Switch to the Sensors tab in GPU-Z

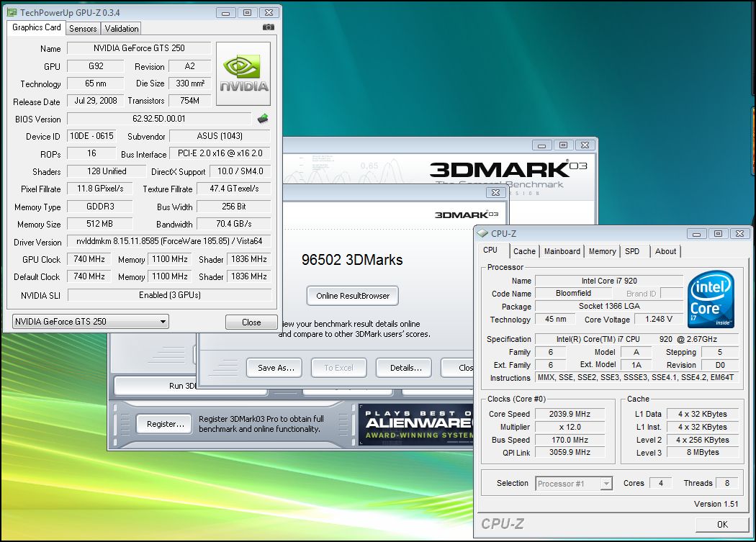pyautogui.click(x=83, y=29)
